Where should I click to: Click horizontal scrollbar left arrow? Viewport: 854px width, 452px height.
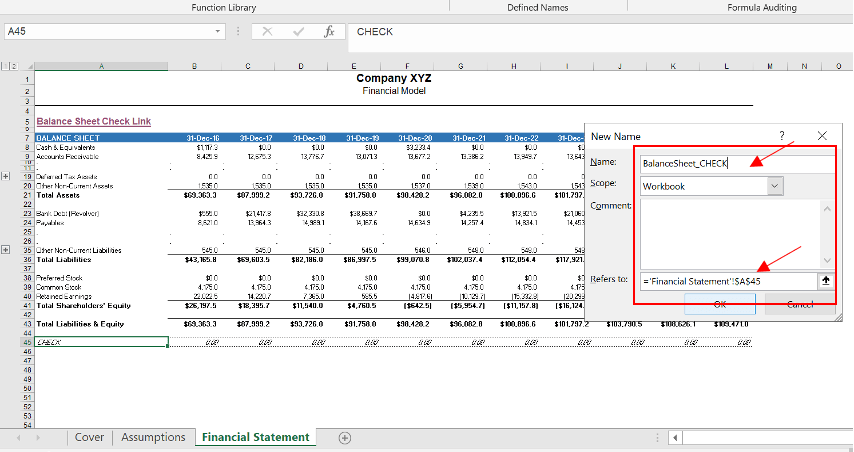click(x=675, y=438)
